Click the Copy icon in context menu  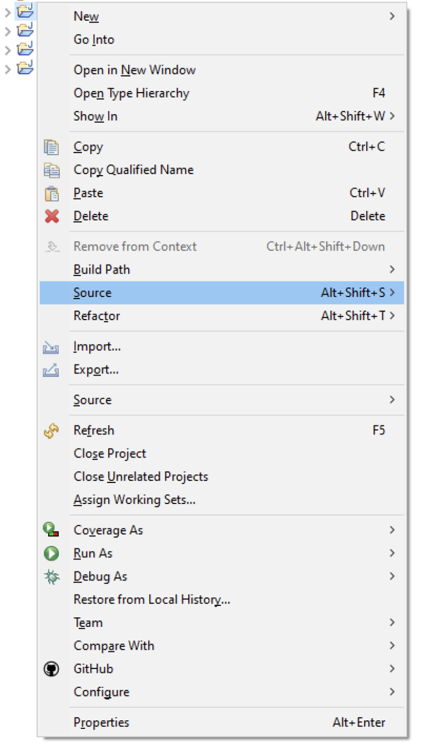click(x=52, y=147)
